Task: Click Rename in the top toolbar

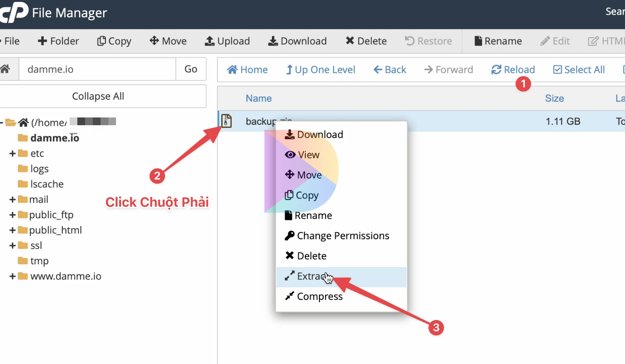Action: click(x=498, y=41)
